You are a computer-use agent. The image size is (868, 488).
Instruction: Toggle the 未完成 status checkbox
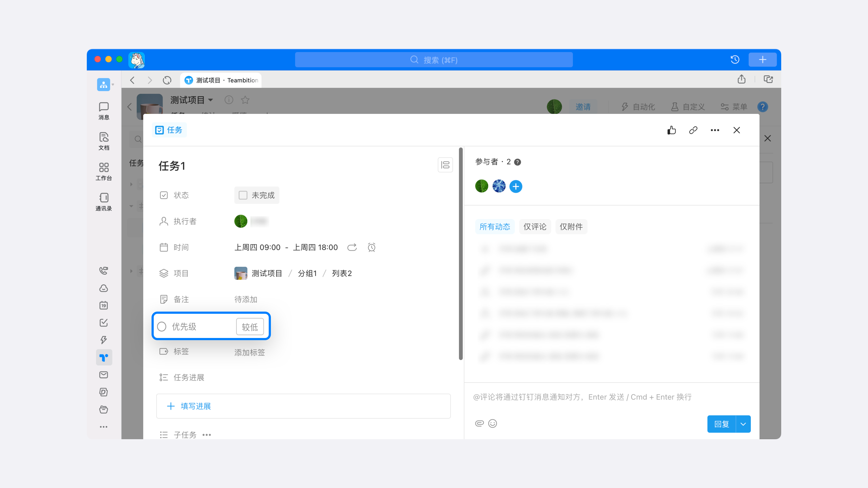[243, 195]
